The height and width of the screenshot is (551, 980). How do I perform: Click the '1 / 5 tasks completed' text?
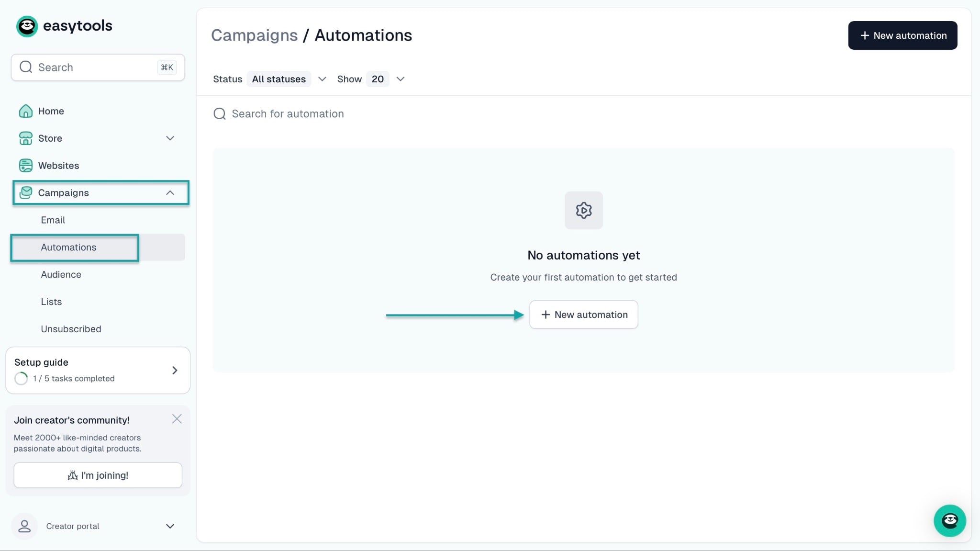74,379
